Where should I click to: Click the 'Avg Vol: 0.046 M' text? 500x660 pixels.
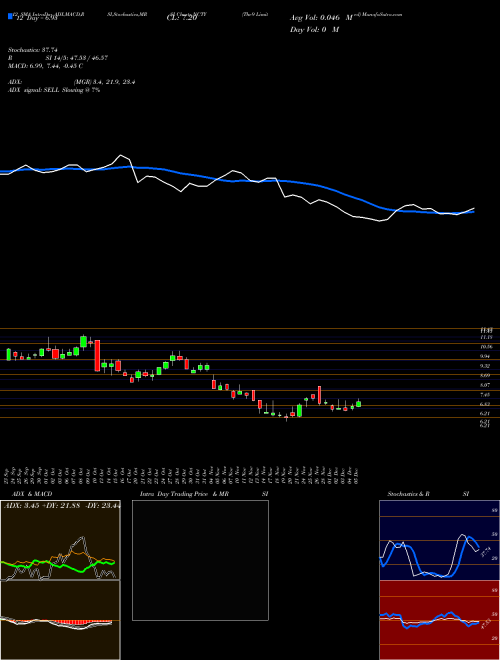[321, 18]
